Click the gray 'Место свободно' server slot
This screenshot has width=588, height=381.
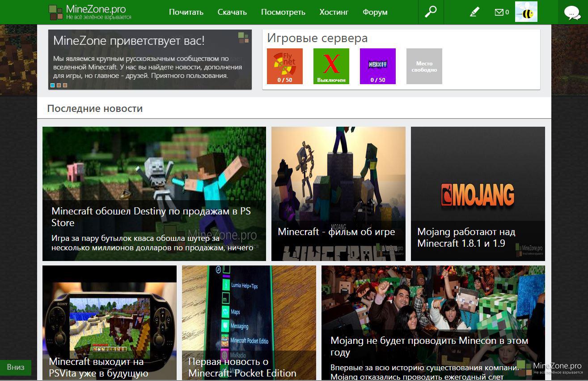pos(424,66)
